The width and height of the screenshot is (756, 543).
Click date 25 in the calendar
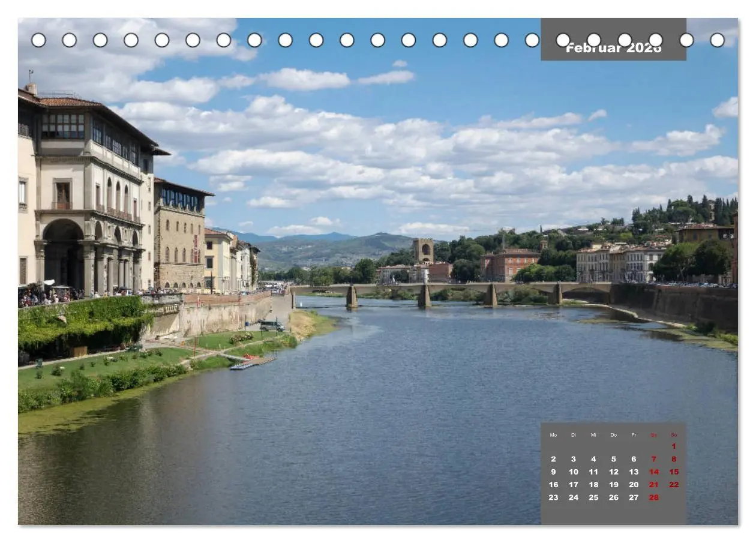click(x=593, y=497)
